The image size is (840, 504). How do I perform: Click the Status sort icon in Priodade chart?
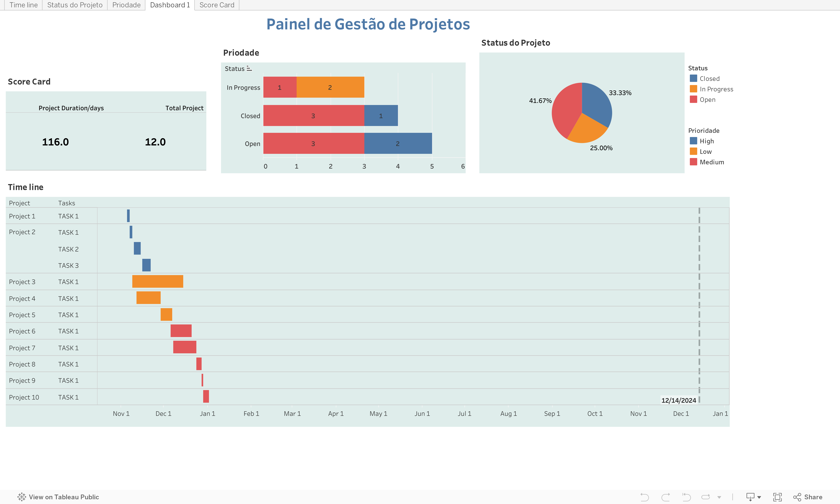coord(249,69)
